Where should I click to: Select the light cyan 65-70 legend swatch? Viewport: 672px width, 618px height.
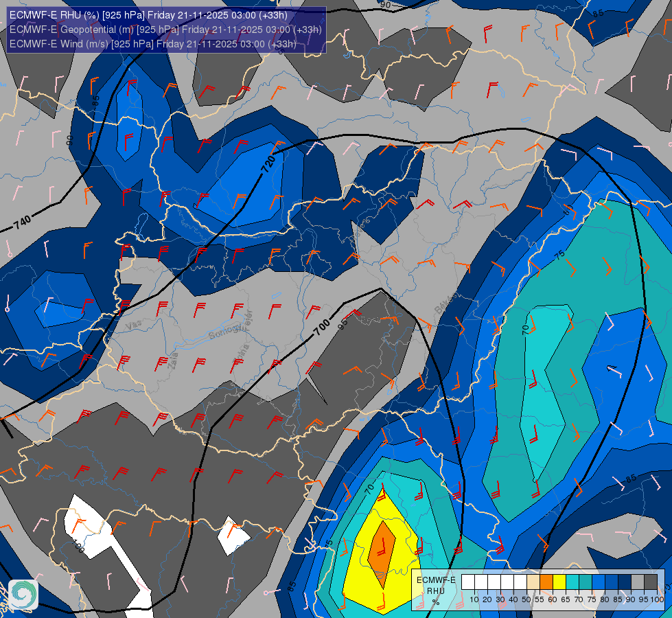coord(572,582)
